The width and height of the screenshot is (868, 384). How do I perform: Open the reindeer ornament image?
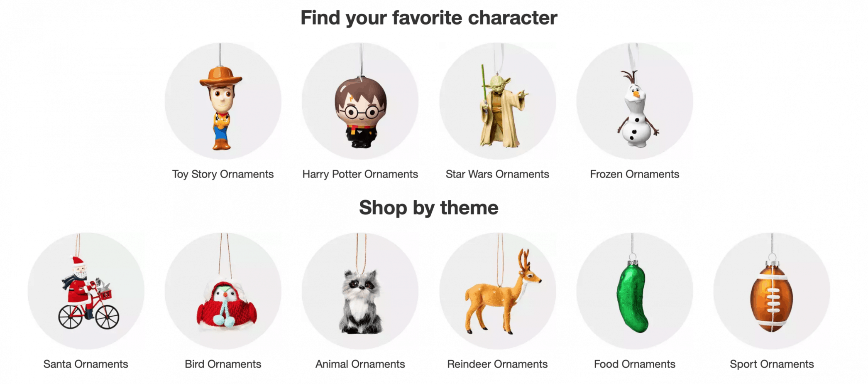tap(498, 291)
